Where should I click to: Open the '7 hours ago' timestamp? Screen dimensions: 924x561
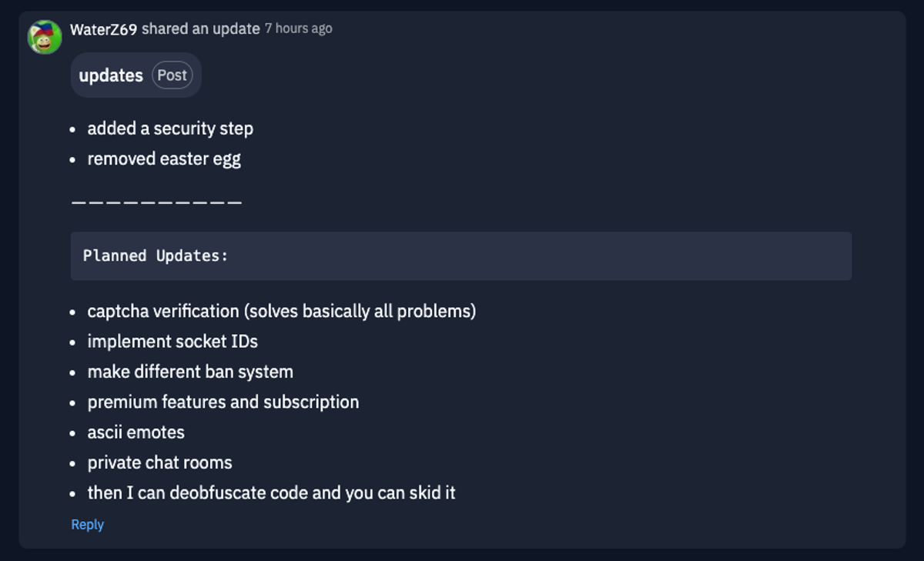click(299, 28)
